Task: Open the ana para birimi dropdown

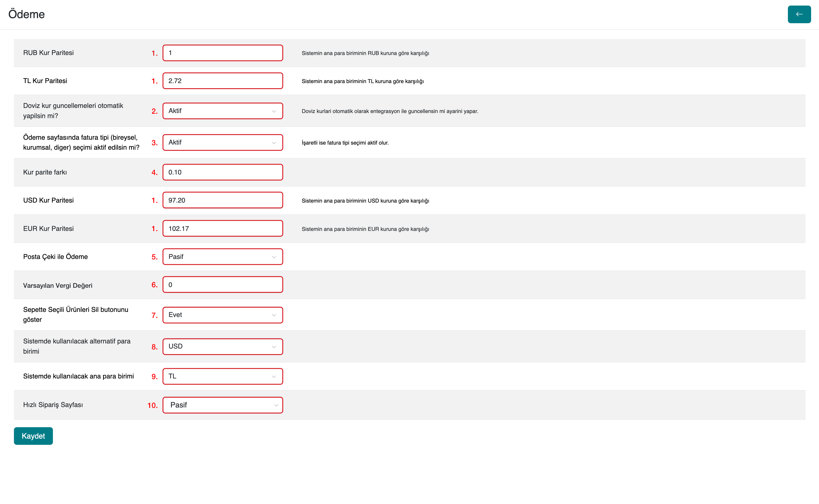Action: [222, 376]
